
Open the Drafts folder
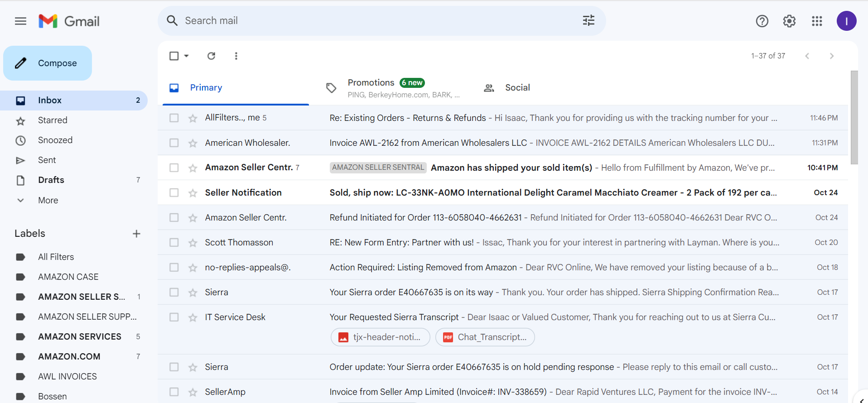tap(75, 180)
